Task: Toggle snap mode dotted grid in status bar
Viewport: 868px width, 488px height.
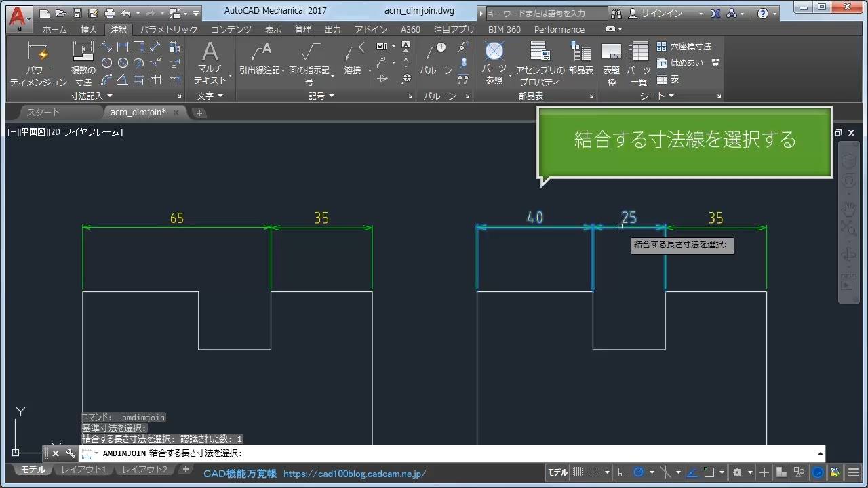Action: [593, 472]
